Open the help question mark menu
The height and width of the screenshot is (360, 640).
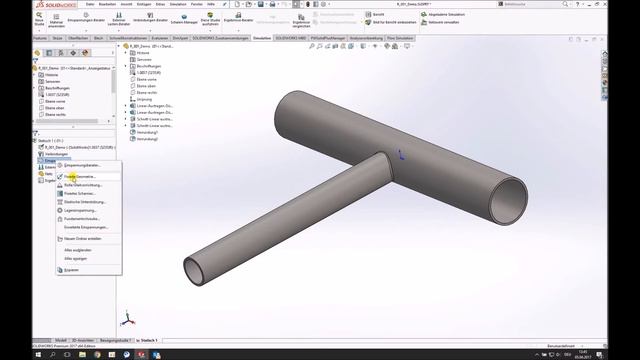(x=578, y=4)
